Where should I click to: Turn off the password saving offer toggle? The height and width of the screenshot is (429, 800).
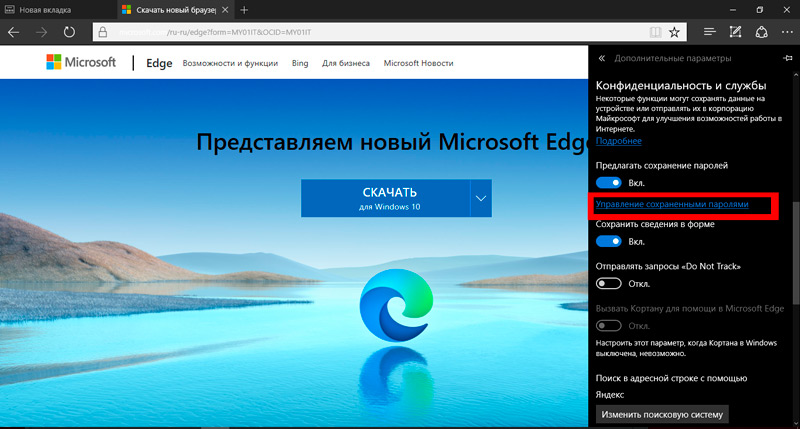coord(608,183)
